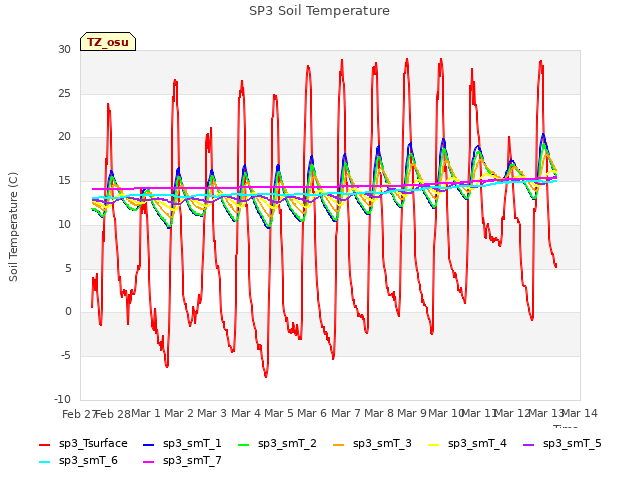Click the sp3_smT_6 legend entry
Screen dimensions: 640x480
point(78,461)
